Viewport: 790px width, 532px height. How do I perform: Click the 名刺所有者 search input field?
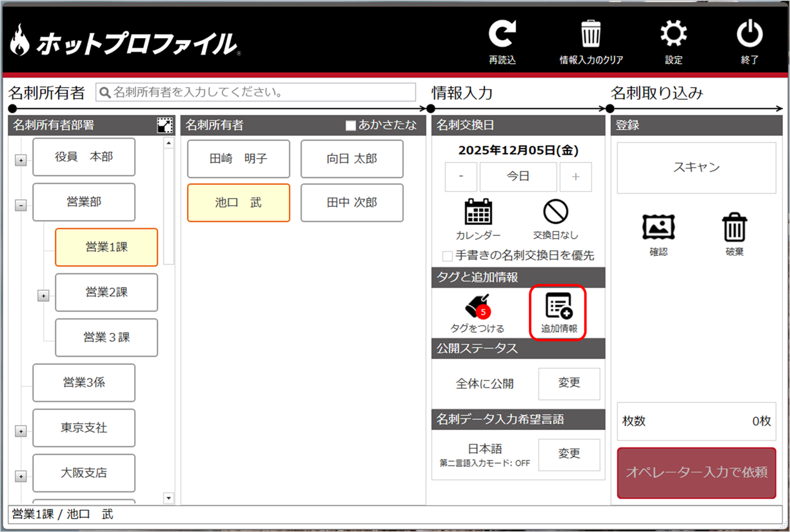tap(256, 92)
